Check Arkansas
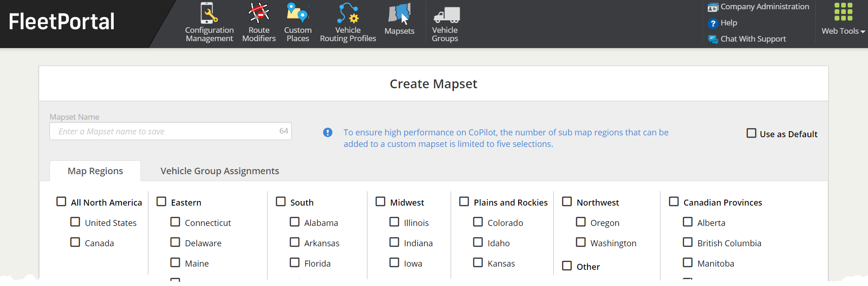This screenshot has height=286, width=868. (x=294, y=242)
